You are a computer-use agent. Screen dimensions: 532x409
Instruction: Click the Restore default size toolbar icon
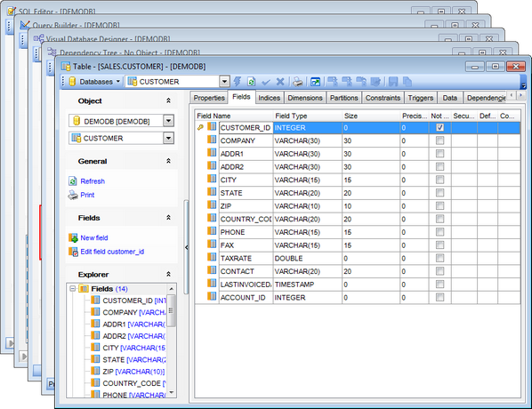[x=315, y=82]
